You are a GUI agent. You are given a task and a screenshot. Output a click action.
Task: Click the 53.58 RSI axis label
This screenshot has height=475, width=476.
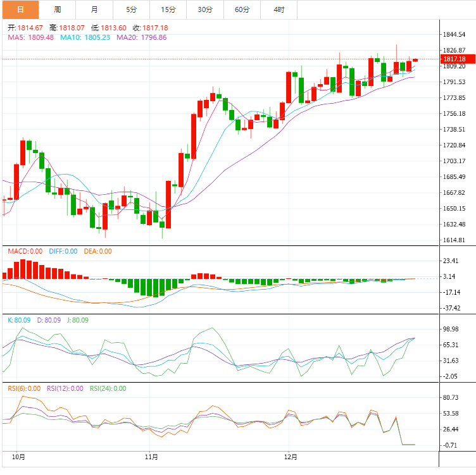(451, 414)
